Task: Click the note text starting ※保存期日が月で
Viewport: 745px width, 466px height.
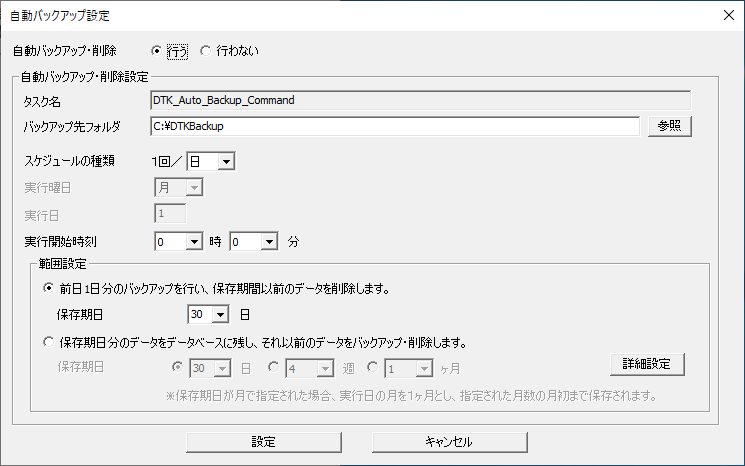Action: pyautogui.click(x=411, y=396)
